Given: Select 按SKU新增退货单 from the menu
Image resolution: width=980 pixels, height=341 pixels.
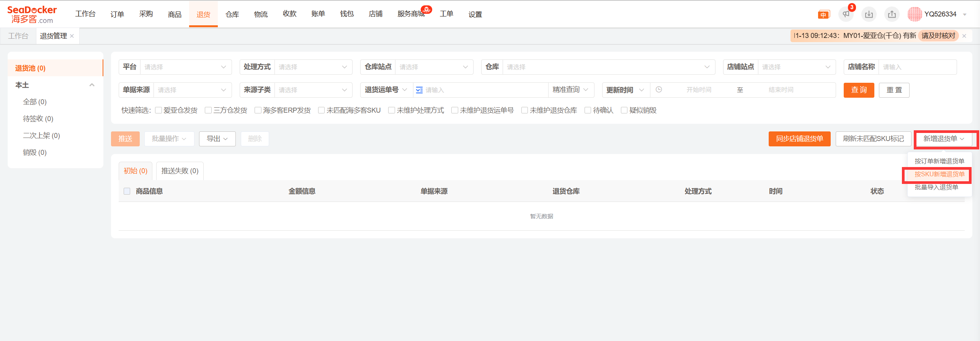Looking at the screenshot, I should point(939,174).
